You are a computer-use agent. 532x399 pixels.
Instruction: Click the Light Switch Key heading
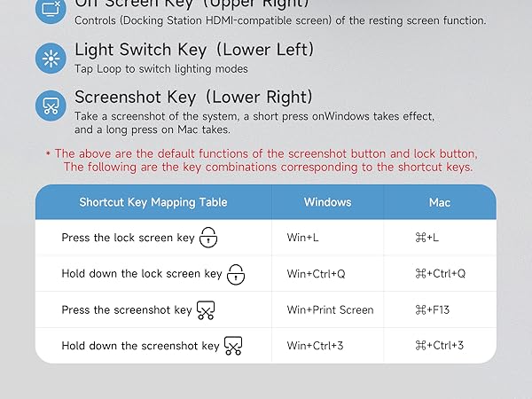coord(194,51)
